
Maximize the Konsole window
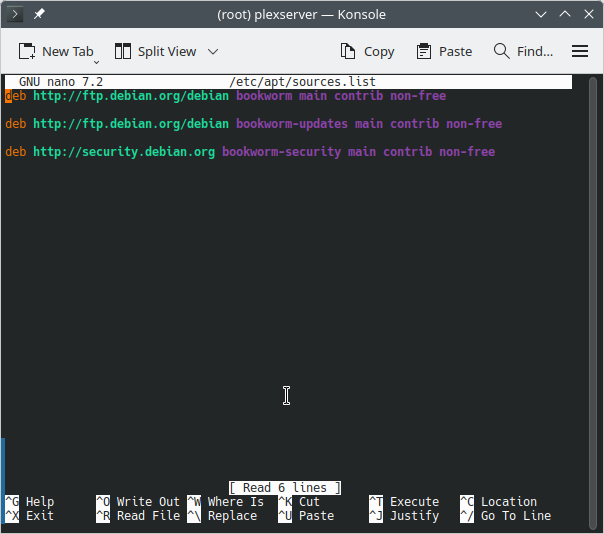565,15
